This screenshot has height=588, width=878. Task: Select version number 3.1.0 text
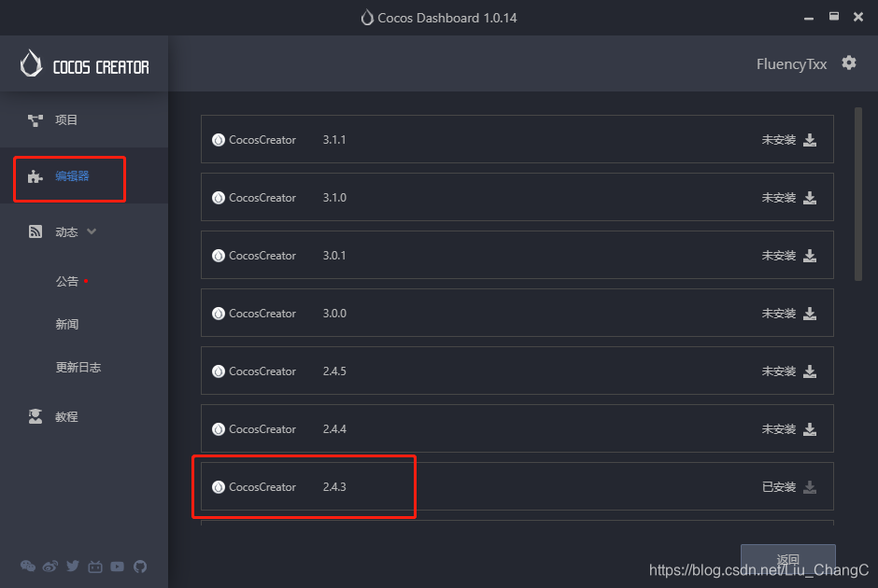[x=334, y=198]
